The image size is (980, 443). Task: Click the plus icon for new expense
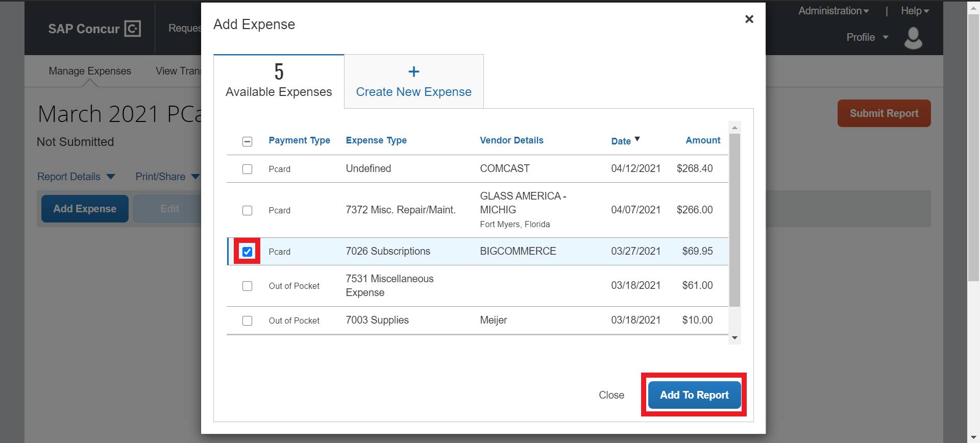413,72
